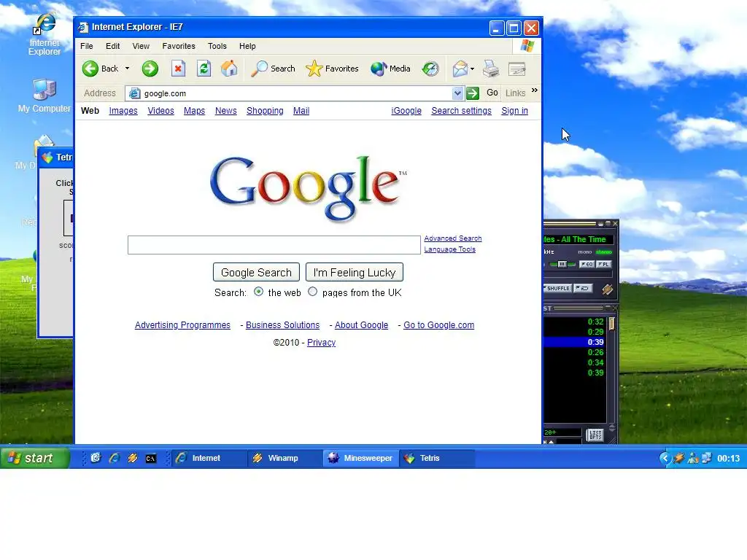Click the Print icon in toolbar
Viewport: 747px width, 560px height.
(x=491, y=69)
